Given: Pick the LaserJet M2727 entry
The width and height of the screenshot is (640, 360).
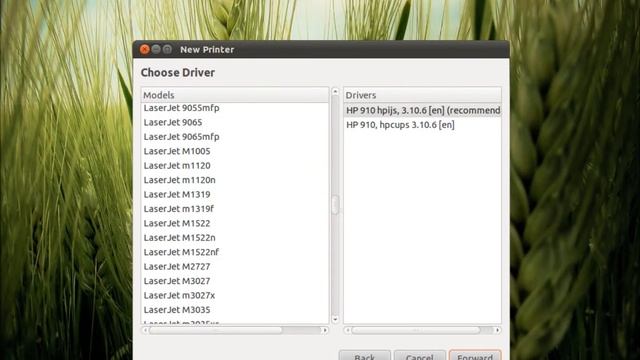Looking at the screenshot, I should point(235,267).
